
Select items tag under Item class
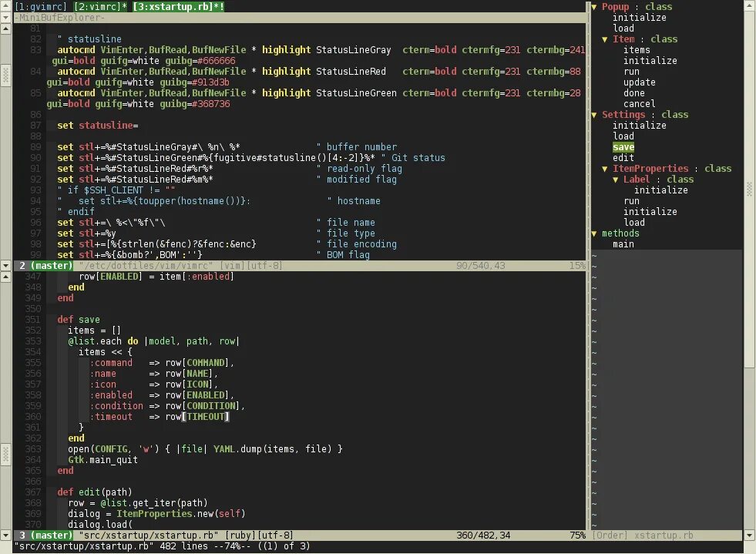637,49
